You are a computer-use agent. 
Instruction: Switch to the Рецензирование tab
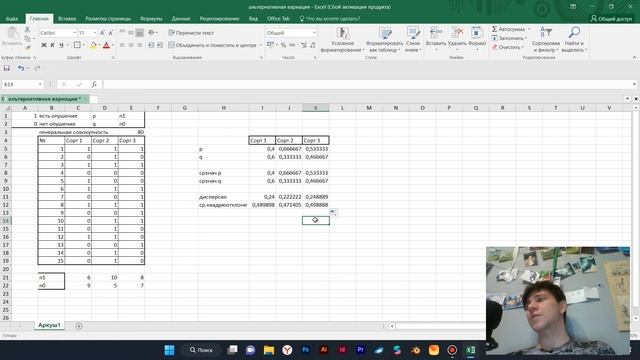pyautogui.click(x=219, y=19)
